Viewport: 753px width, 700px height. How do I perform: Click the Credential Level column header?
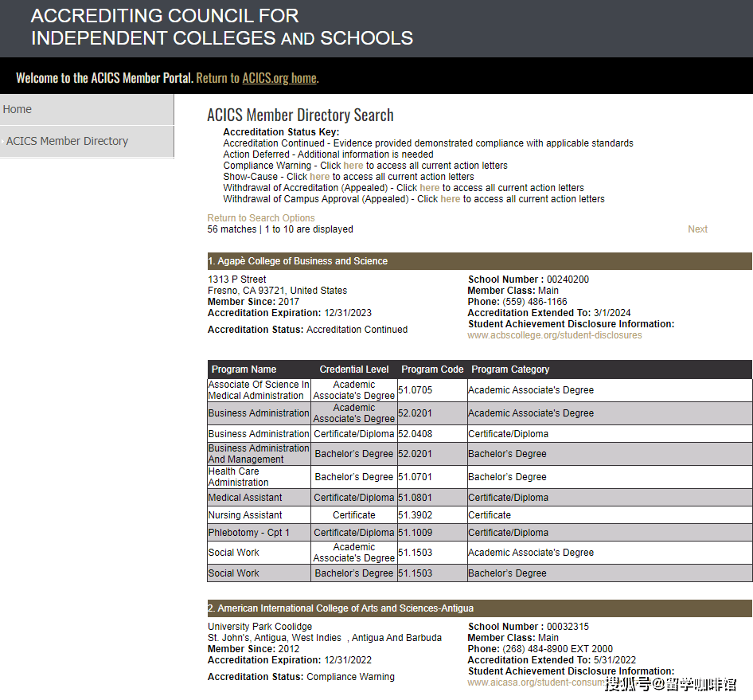pyautogui.click(x=354, y=370)
